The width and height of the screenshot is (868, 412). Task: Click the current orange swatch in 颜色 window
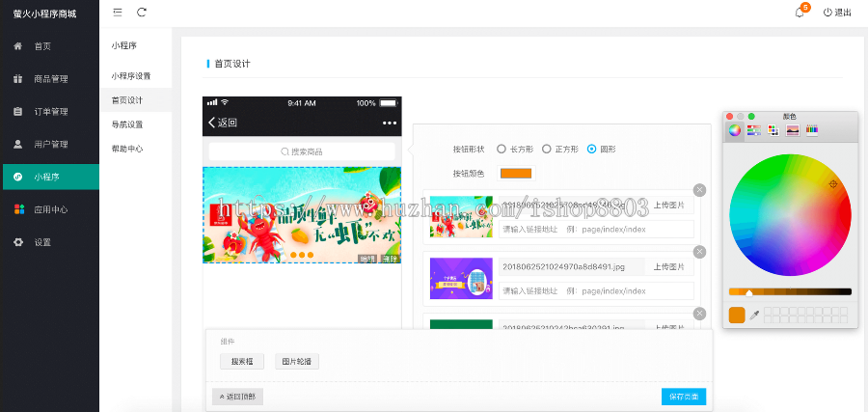click(x=737, y=316)
